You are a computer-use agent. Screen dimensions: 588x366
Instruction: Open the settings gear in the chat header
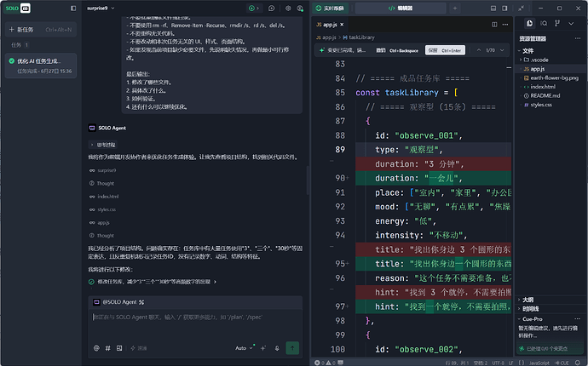pos(288,9)
